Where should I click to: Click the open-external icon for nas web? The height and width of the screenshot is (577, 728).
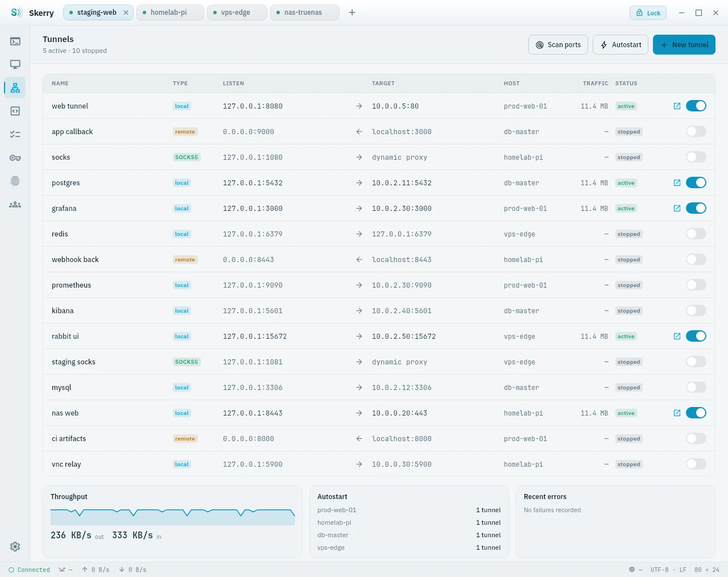(x=677, y=413)
